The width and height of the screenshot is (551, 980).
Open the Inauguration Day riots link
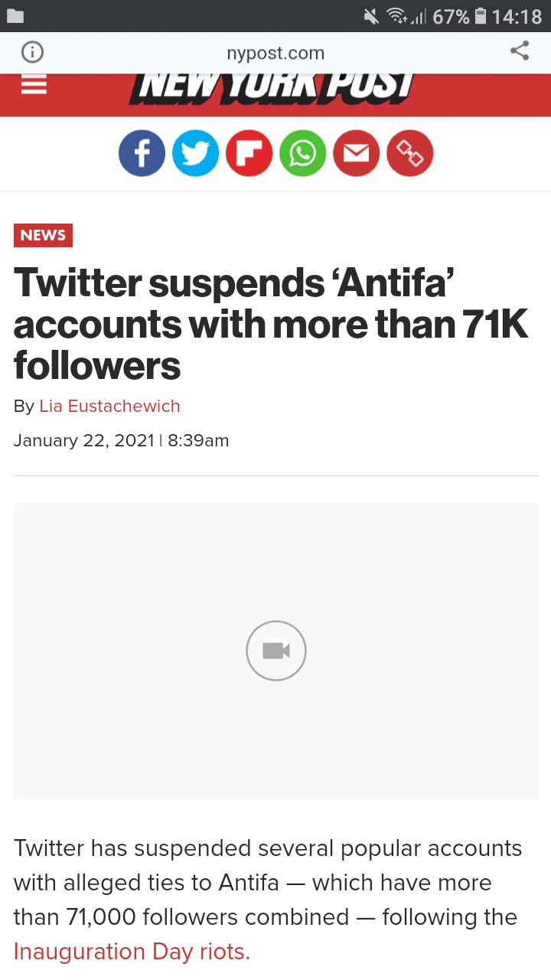(132, 952)
